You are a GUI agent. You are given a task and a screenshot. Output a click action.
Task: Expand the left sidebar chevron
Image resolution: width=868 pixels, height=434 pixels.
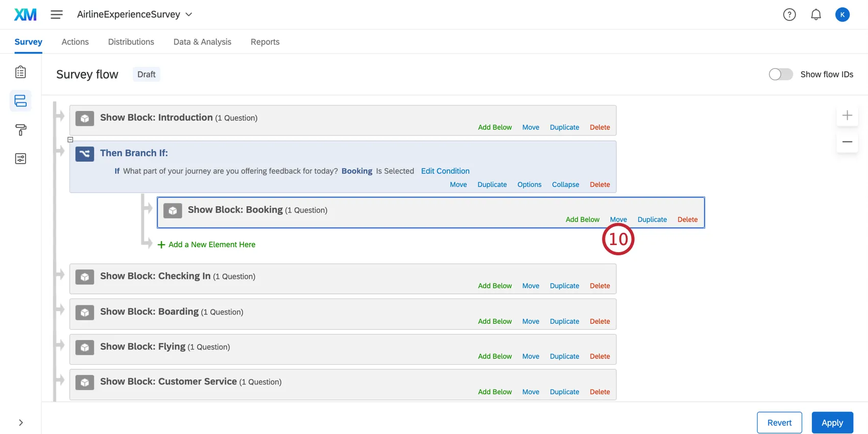tap(20, 423)
